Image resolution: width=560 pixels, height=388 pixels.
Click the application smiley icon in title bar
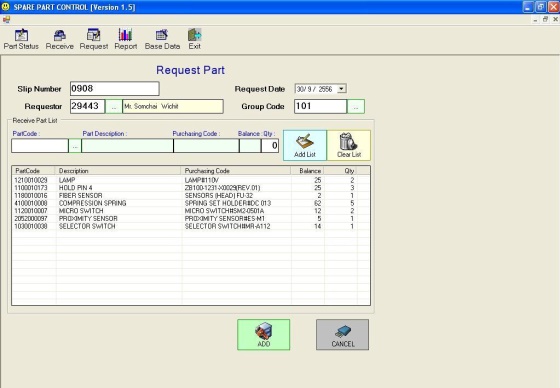[6, 7]
